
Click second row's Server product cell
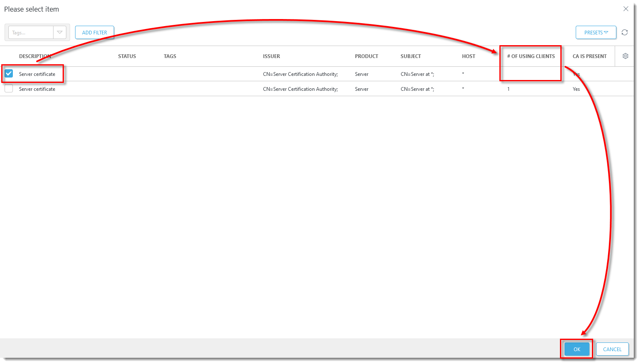[x=362, y=89]
